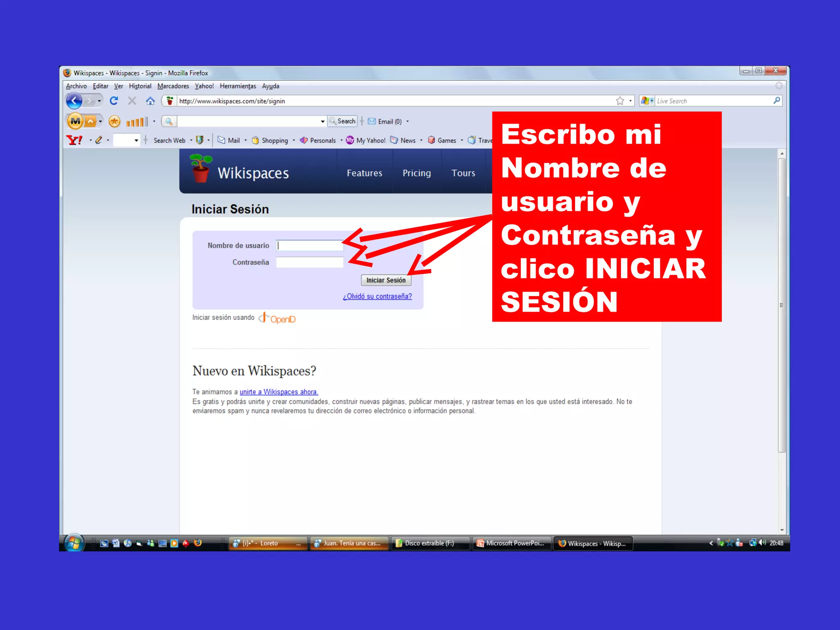Click the Search Web toolbar button
Screen dimensions: 840x630
[169, 140]
